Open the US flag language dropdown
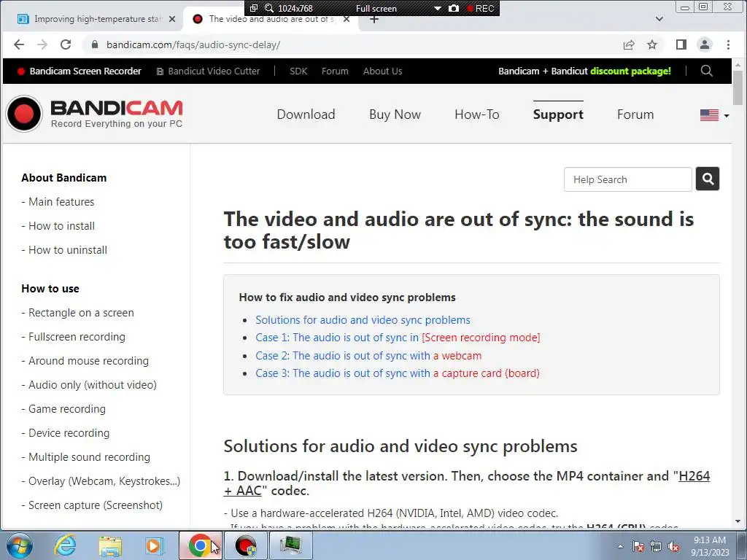The height and width of the screenshot is (560, 747). tap(715, 115)
